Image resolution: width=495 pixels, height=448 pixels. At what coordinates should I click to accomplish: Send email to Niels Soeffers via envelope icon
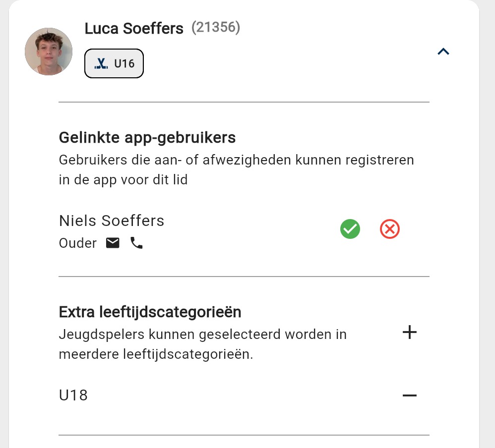113,243
